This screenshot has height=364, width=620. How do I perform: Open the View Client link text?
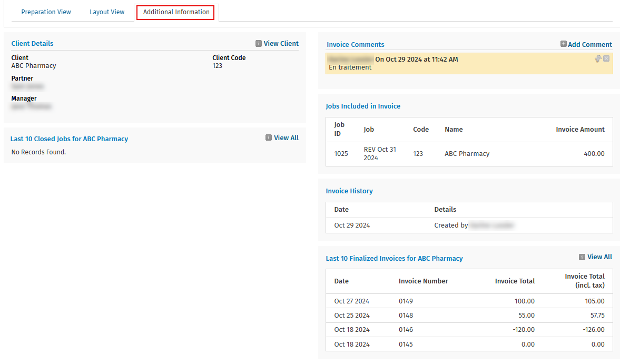[x=281, y=44]
